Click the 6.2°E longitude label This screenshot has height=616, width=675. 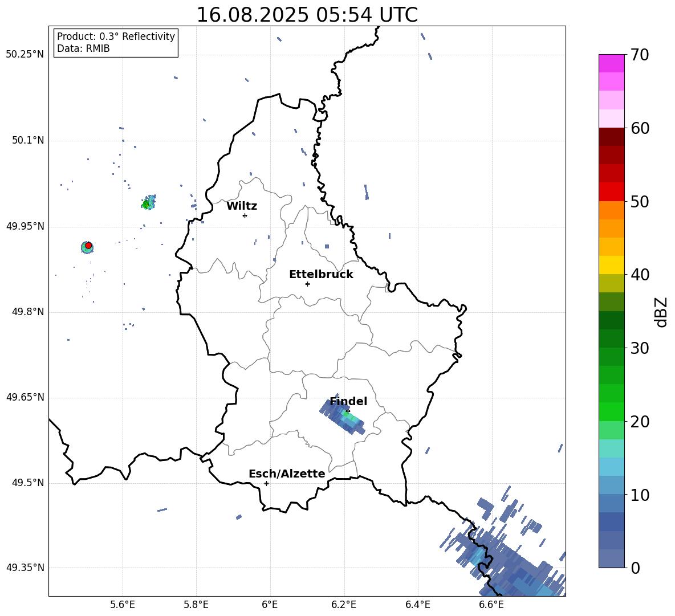[x=344, y=605]
